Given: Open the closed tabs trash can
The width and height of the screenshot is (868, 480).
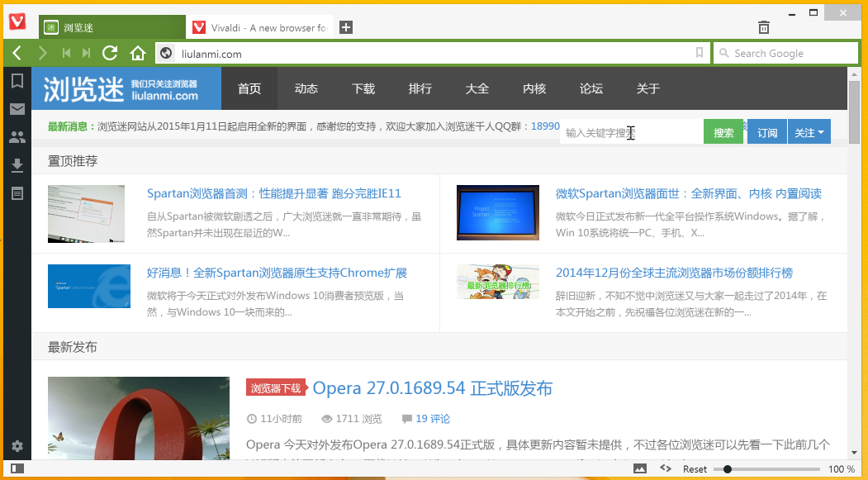Looking at the screenshot, I should click(x=763, y=26).
